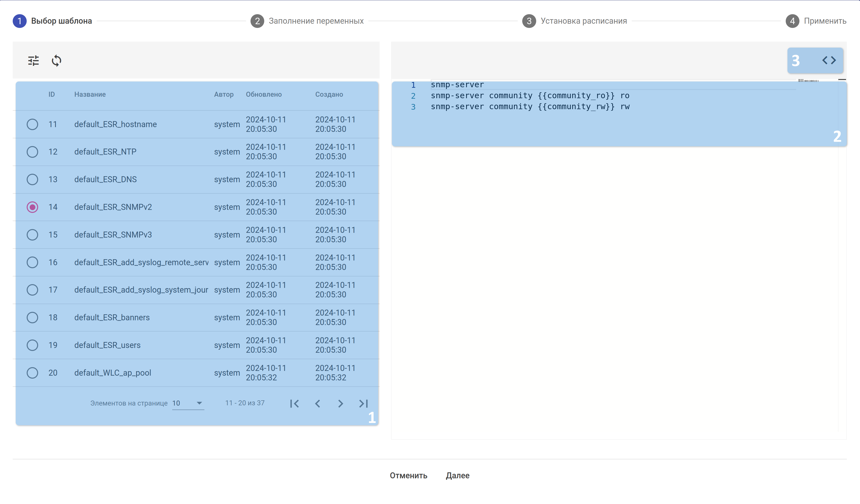Sort table by Название column header
This screenshot has height=504, width=860.
(90, 94)
